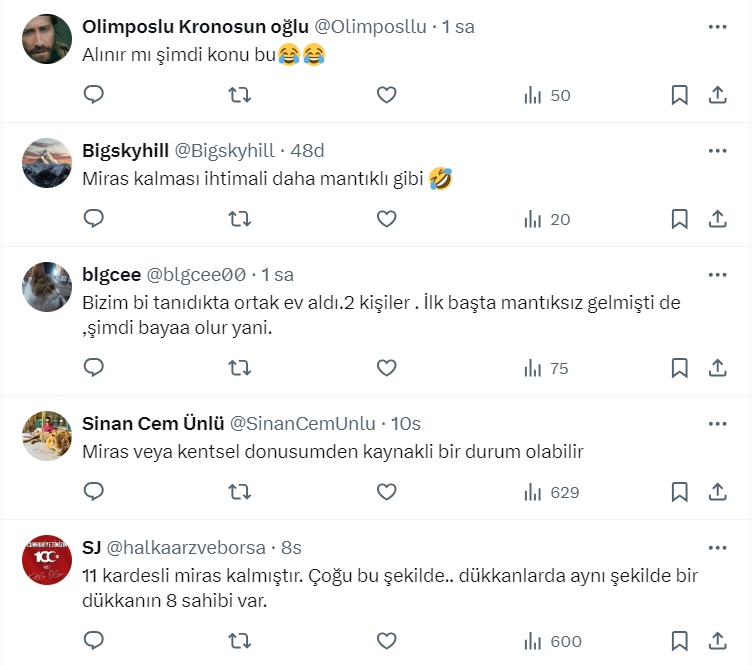Bookmark Sinan Cem Ünlü's tweet
Viewport: 752px width, 666px height.
[x=679, y=492]
